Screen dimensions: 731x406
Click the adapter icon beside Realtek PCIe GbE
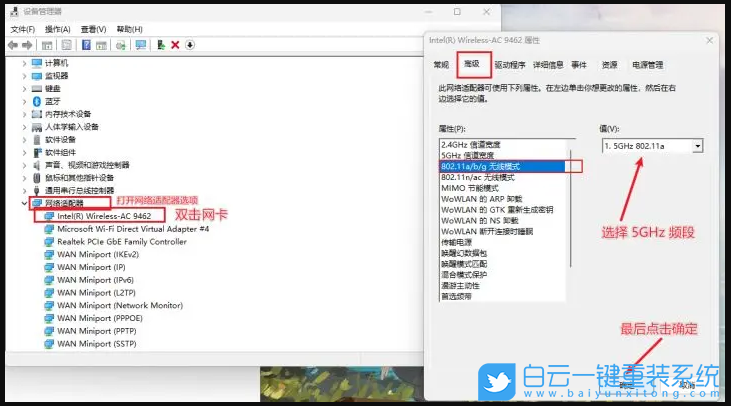(49, 241)
